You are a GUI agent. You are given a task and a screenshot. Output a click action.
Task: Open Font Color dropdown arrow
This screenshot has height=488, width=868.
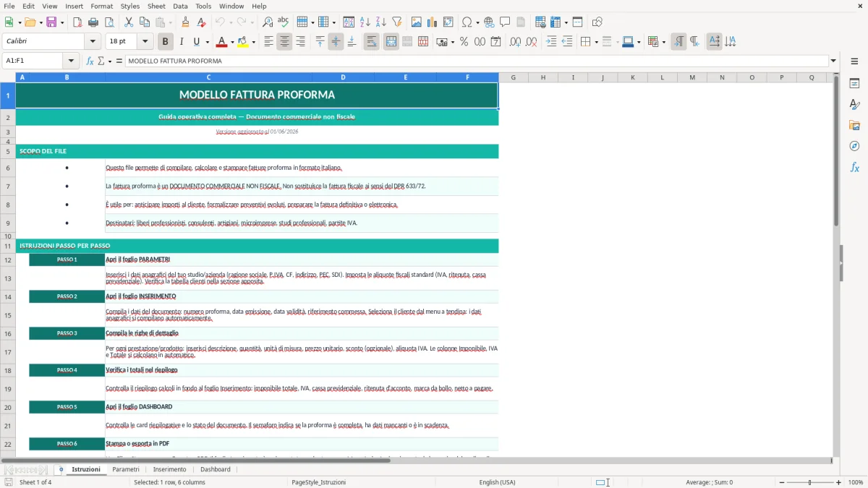click(232, 42)
